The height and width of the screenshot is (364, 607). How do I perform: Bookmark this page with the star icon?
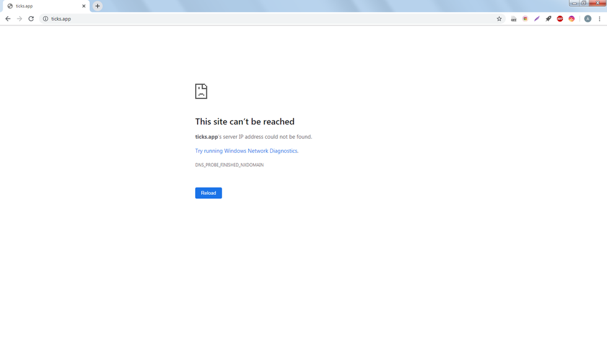click(499, 19)
